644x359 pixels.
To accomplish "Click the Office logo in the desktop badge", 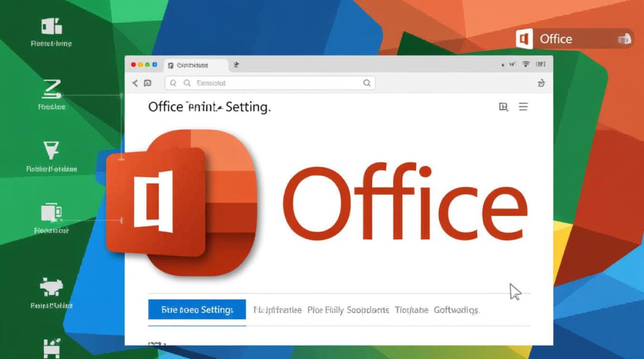I will click(x=524, y=39).
